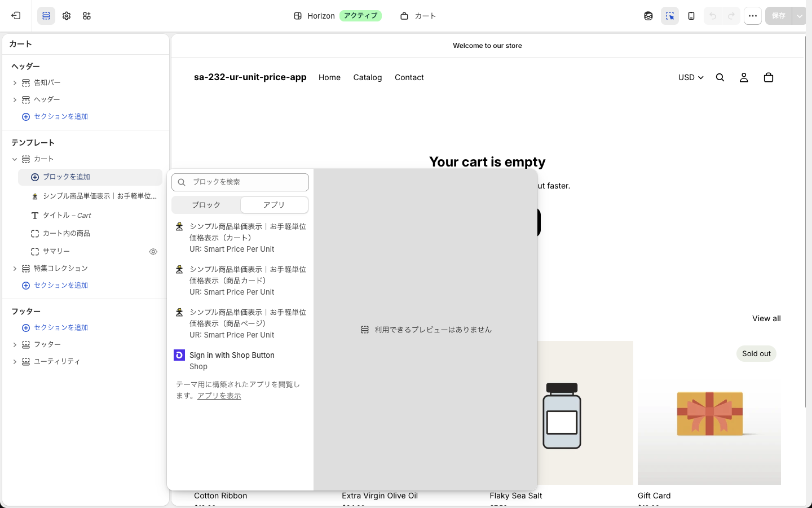
Task: Click the Welcome to our store announcement
Action: 487,46
